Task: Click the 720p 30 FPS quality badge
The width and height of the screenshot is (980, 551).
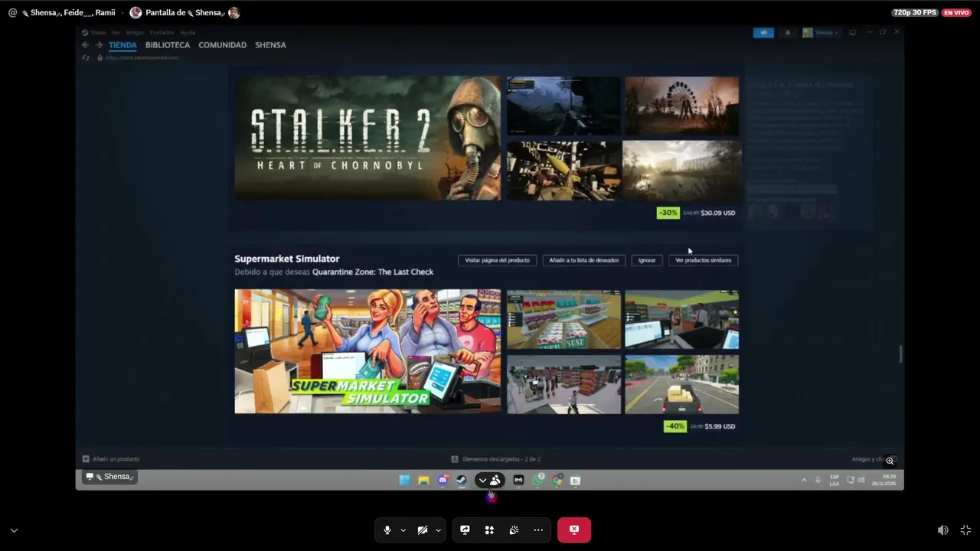Action: (915, 13)
